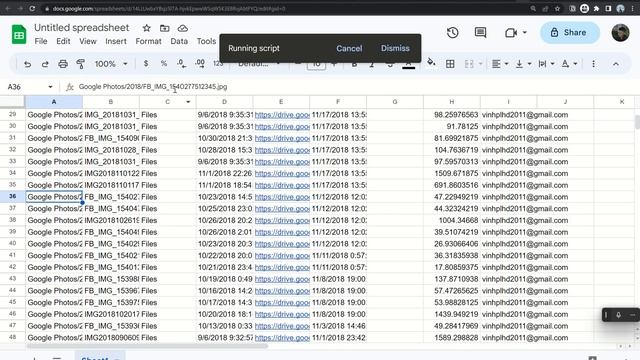Open the drive link in row 48
The image size is (640, 360).
coord(282,338)
